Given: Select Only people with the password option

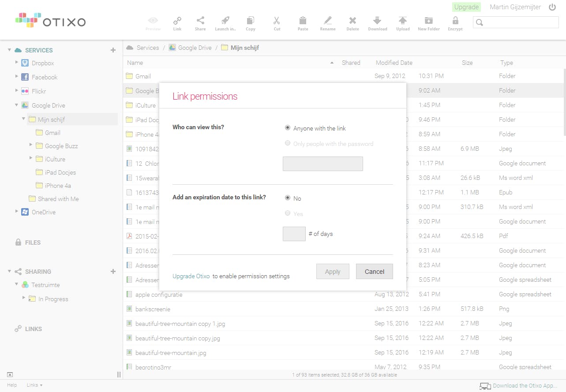Looking at the screenshot, I should (288, 143).
